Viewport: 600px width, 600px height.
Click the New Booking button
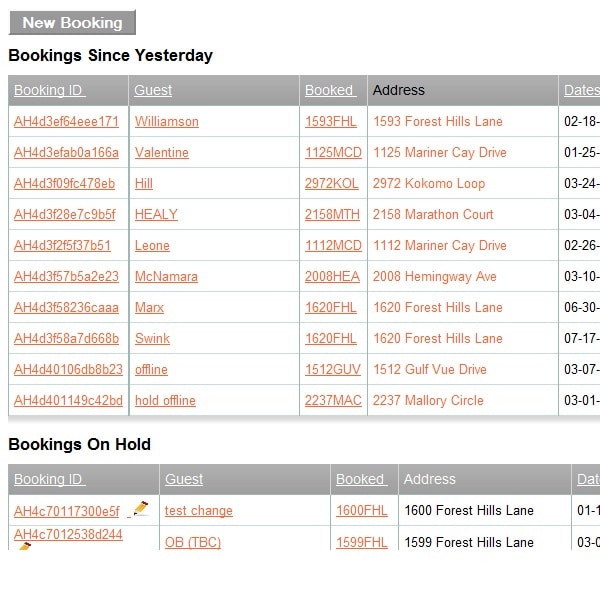coord(72,23)
